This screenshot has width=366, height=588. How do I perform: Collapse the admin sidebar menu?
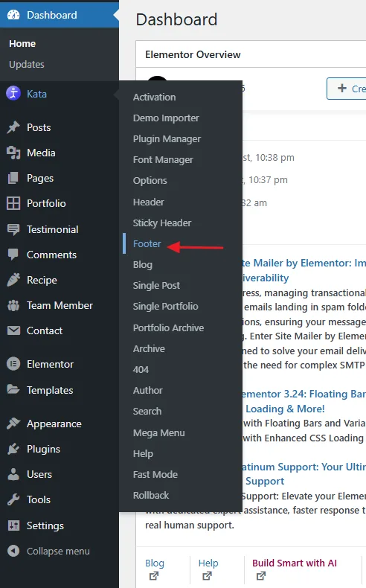pyautogui.click(x=48, y=551)
